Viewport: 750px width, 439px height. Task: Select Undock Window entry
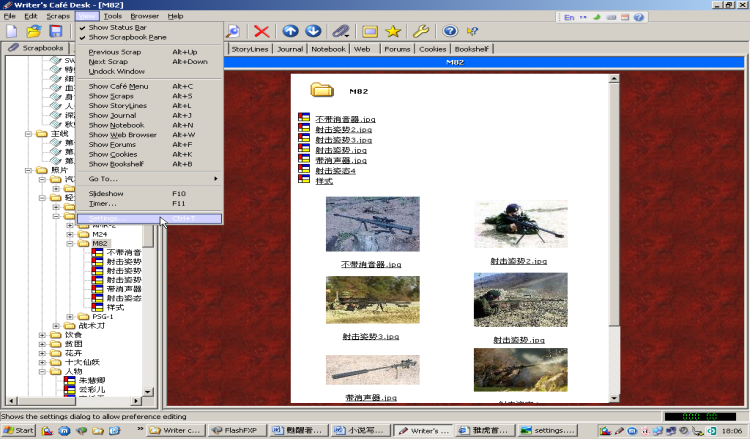(x=149, y=71)
